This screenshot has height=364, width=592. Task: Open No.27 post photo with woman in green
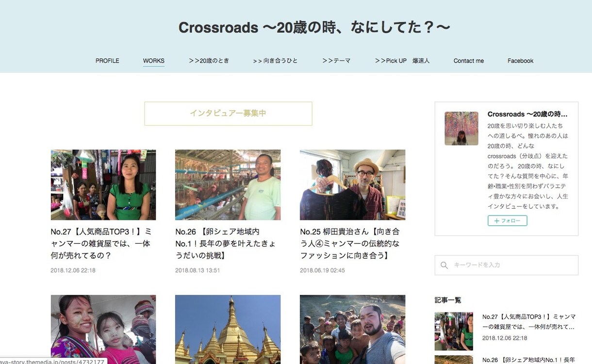[x=103, y=185]
